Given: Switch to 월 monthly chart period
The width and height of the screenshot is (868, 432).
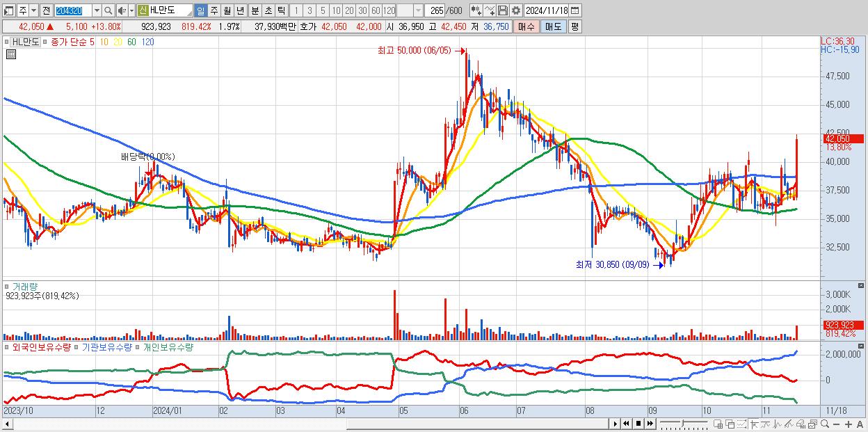Looking at the screenshot, I should tap(227, 10).
